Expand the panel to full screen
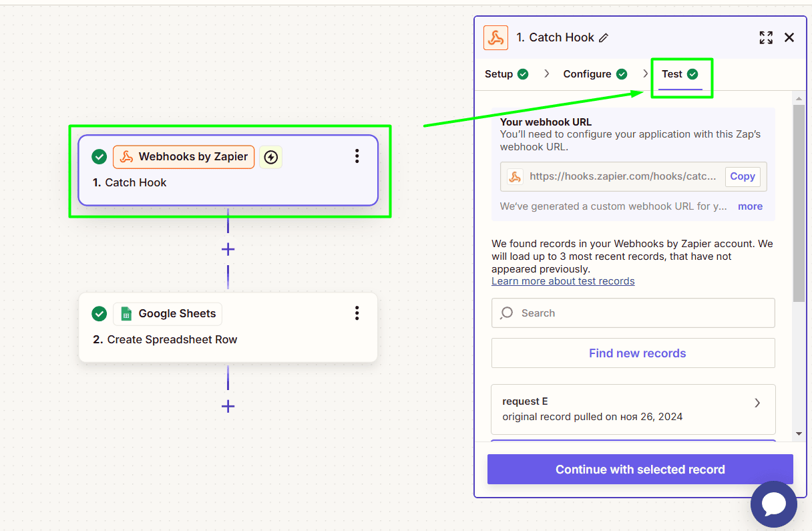 (766, 37)
